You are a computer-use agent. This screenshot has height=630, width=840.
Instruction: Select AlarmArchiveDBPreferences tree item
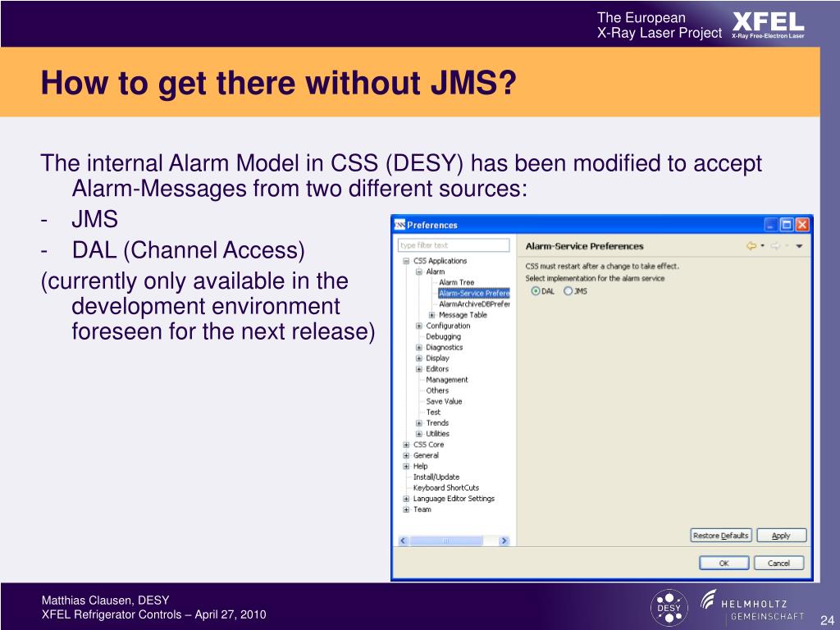coord(474,304)
